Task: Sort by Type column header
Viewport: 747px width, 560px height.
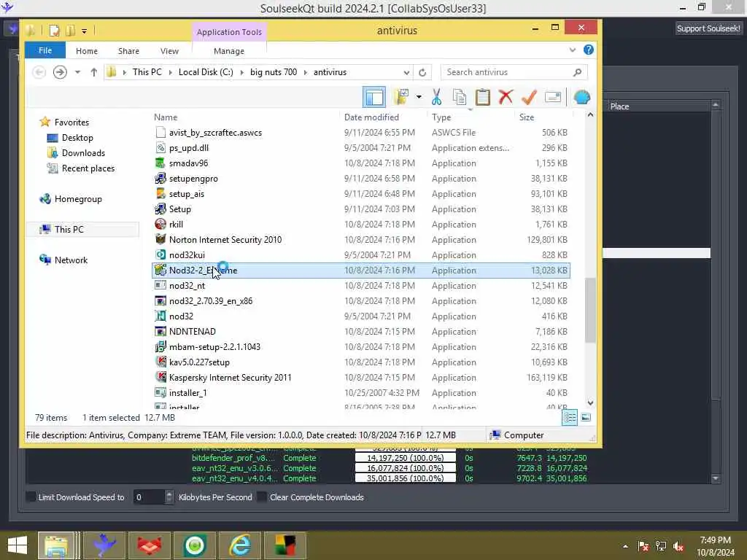Action: click(x=441, y=117)
